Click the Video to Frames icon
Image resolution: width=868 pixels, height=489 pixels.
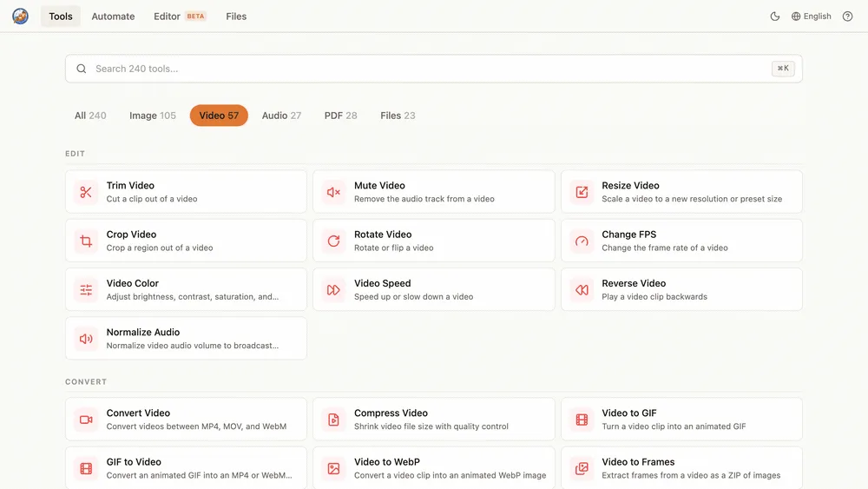pyautogui.click(x=582, y=468)
